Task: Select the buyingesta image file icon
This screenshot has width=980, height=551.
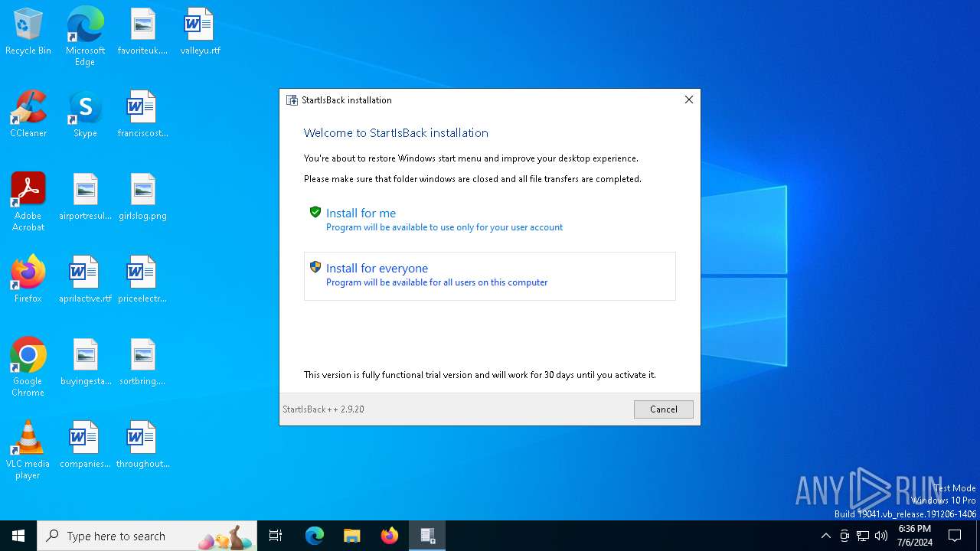Action: point(85,363)
